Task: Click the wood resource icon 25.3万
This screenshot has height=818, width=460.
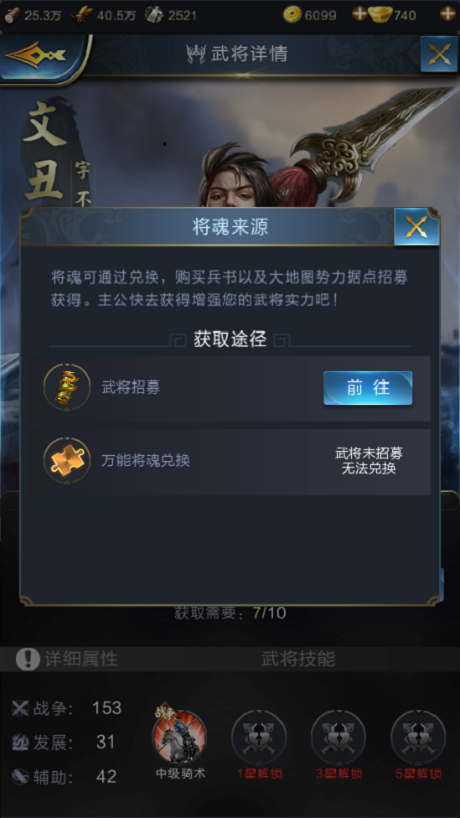Action: [13, 15]
